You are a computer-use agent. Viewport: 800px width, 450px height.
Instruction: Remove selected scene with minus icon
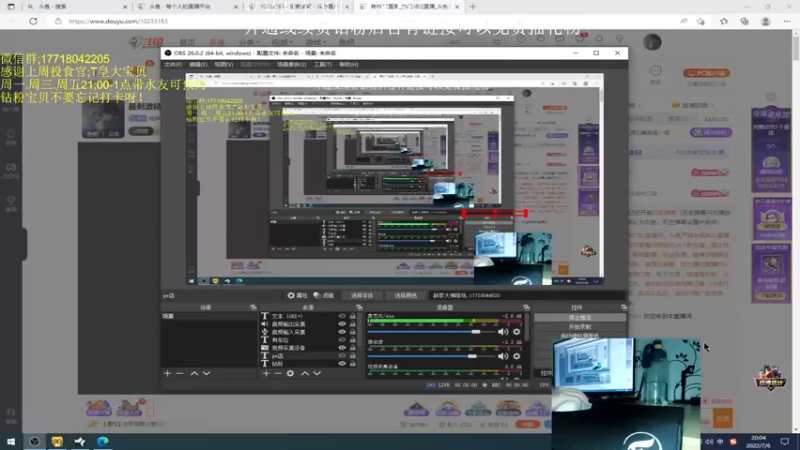tap(180, 373)
